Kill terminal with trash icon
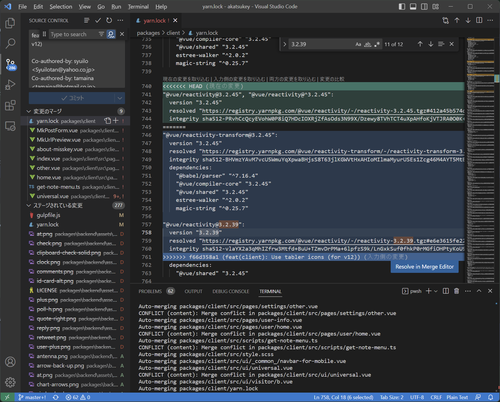The image size is (500, 402). tap(457, 291)
